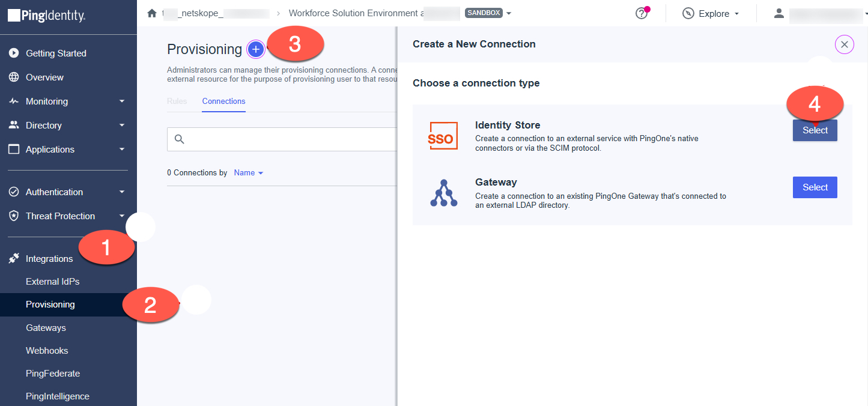The height and width of the screenshot is (406, 868).
Task: Open the Explore dropdown
Action: (711, 13)
